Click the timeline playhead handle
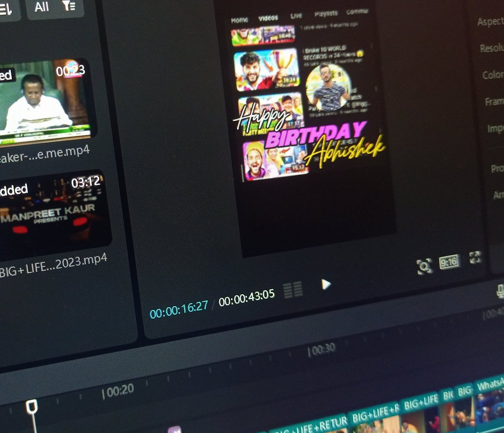The height and width of the screenshot is (433, 504). [32, 407]
